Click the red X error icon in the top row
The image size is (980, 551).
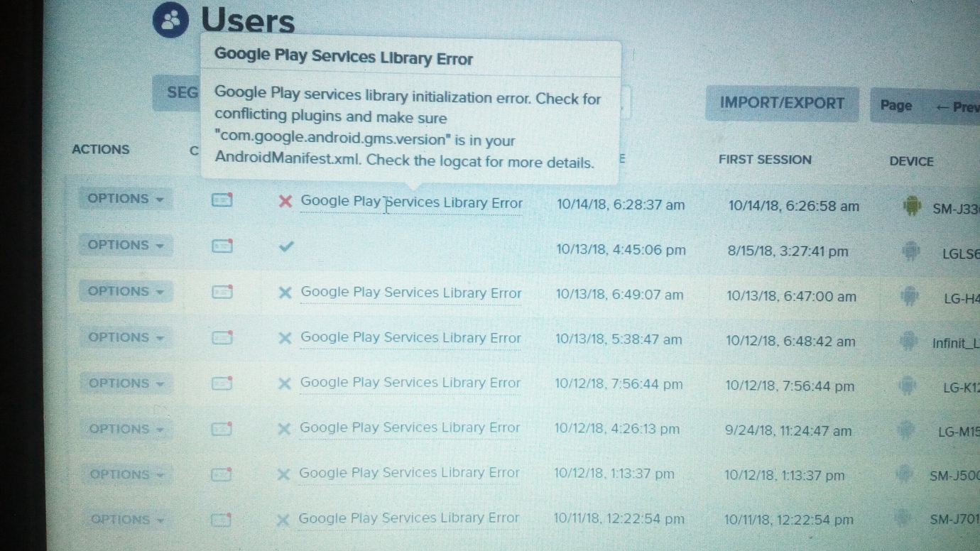point(285,202)
